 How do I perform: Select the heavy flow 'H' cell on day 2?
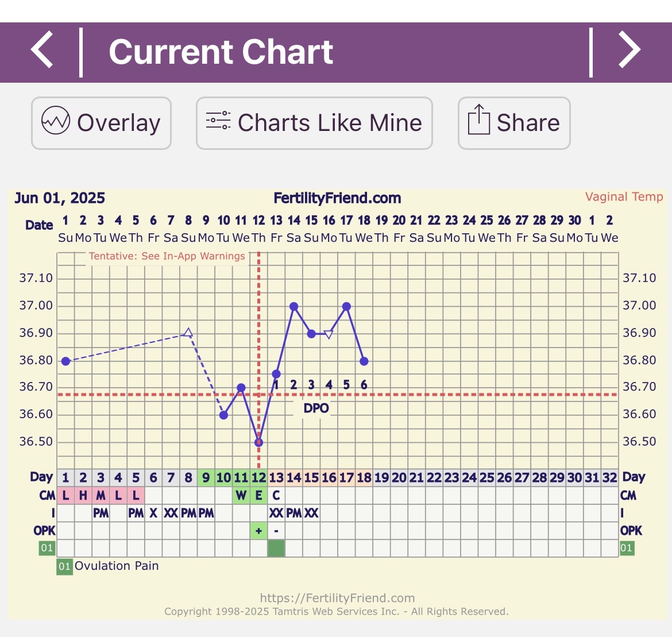[x=83, y=495]
